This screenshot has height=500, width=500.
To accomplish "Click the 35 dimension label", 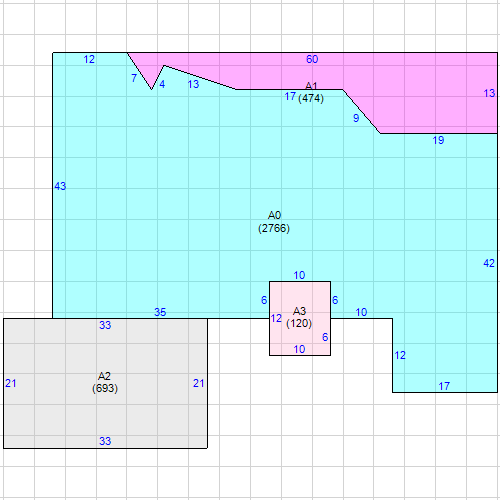I will (x=160, y=312).
